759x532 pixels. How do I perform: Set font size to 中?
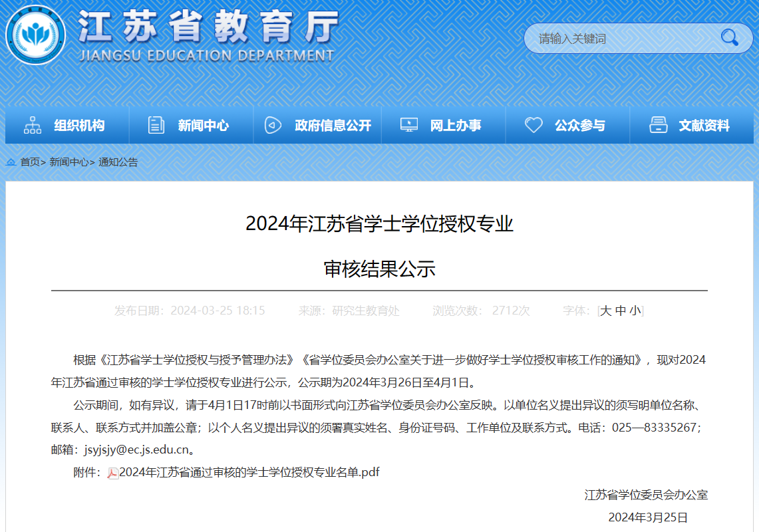click(621, 311)
